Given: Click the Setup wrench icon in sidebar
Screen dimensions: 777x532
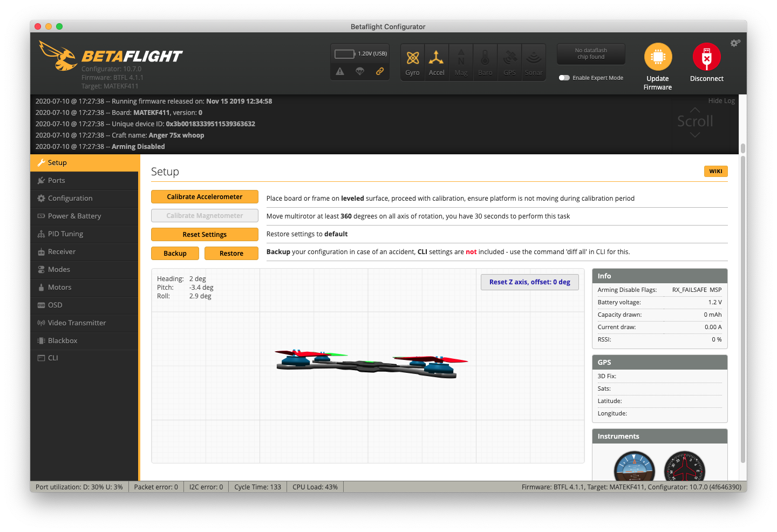Looking at the screenshot, I should point(41,163).
